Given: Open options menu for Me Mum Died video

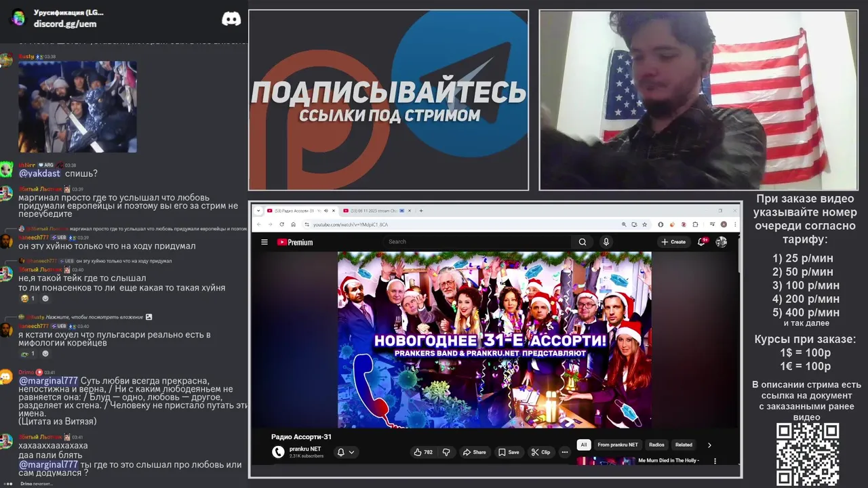Looking at the screenshot, I should [715, 461].
